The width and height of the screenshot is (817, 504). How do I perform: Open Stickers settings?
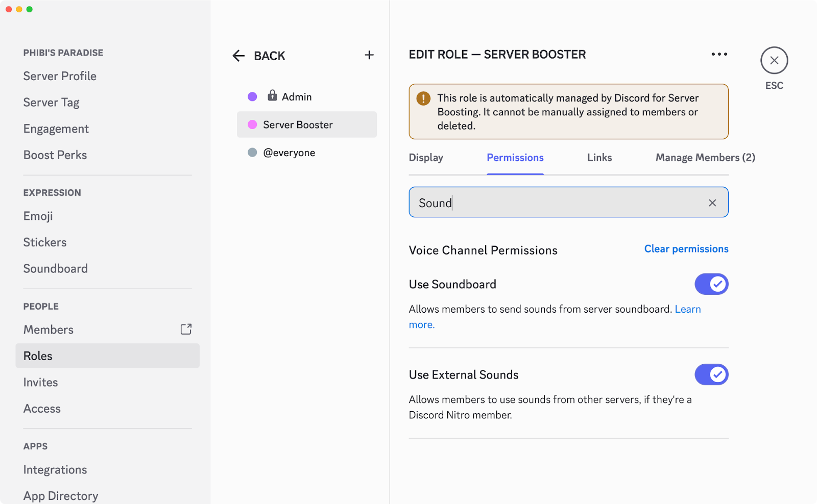point(45,242)
